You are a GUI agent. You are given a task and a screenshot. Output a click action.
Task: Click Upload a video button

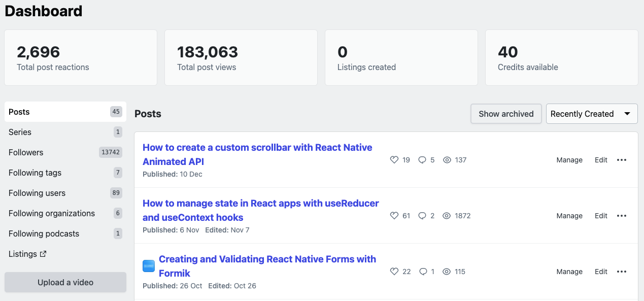(x=65, y=282)
